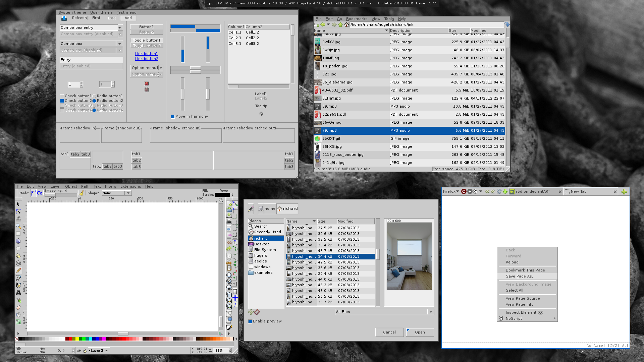The height and width of the screenshot is (362, 644).
Task: Click the Add toolbar button
Action: pyautogui.click(x=128, y=18)
